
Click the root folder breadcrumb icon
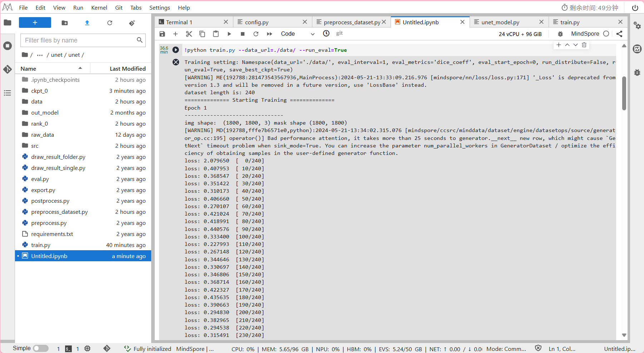pyautogui.click(x=25, y=55)
